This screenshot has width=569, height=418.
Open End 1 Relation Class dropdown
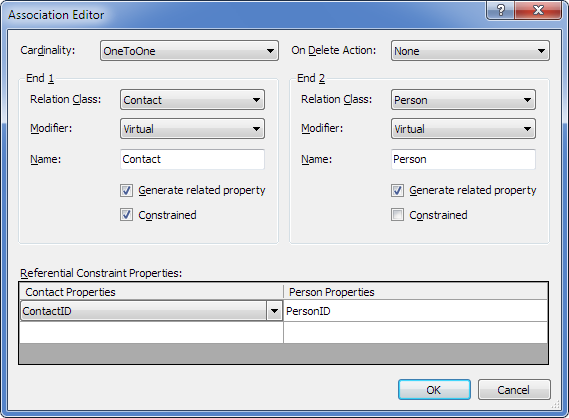[192, 100]
